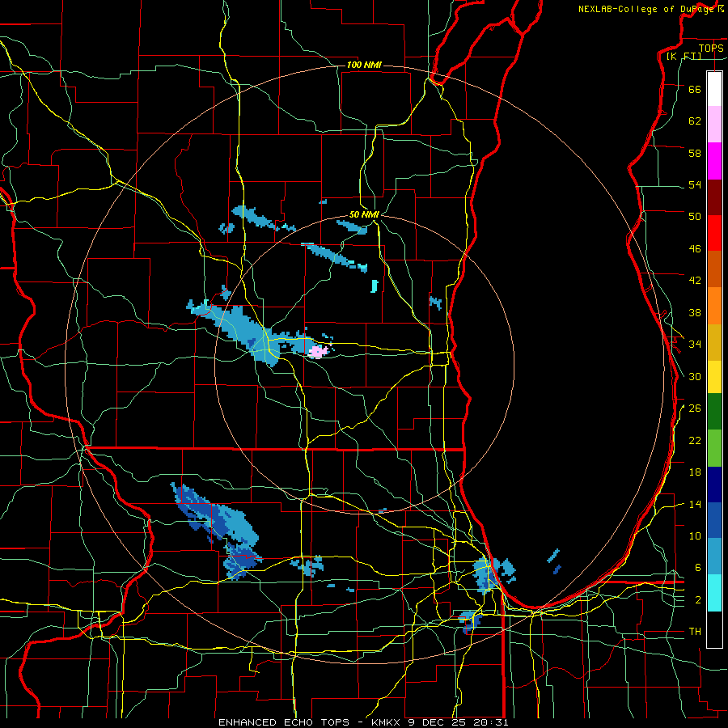Click the light pink legend swatch
Screen dimensions: 728x728
pyautogui.click(x=714, y=125)
